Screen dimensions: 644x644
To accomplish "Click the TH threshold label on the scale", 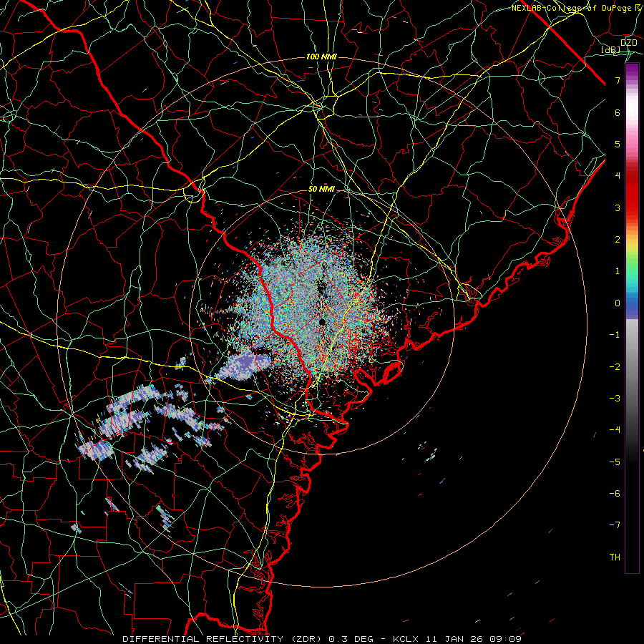I will point(615,557).
